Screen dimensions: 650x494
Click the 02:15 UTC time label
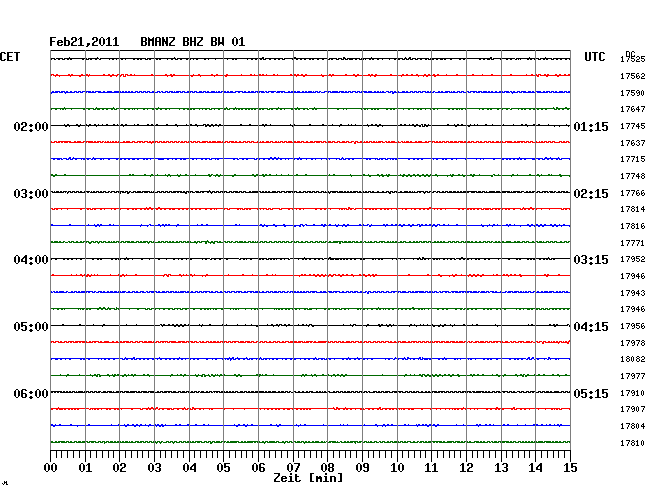(591, 194)
